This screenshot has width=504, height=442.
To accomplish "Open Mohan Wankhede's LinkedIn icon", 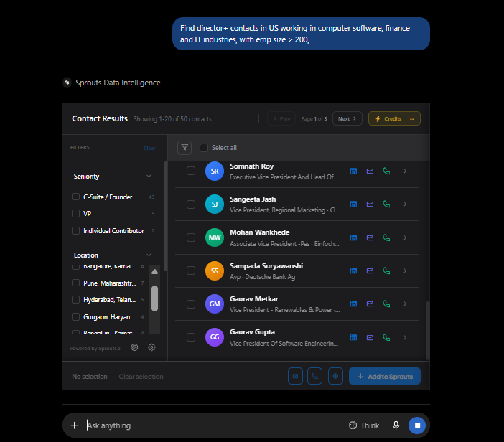I will [353, 238].
